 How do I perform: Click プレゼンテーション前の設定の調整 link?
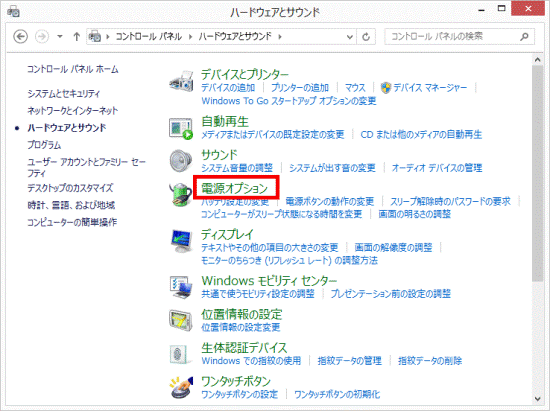[390, 294]
